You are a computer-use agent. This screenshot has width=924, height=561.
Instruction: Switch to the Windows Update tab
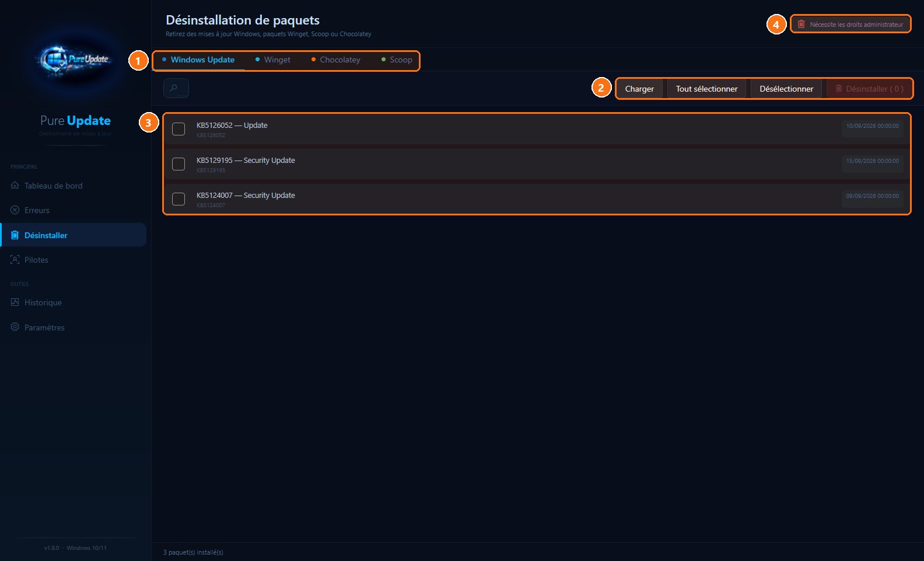coord(198,60)
